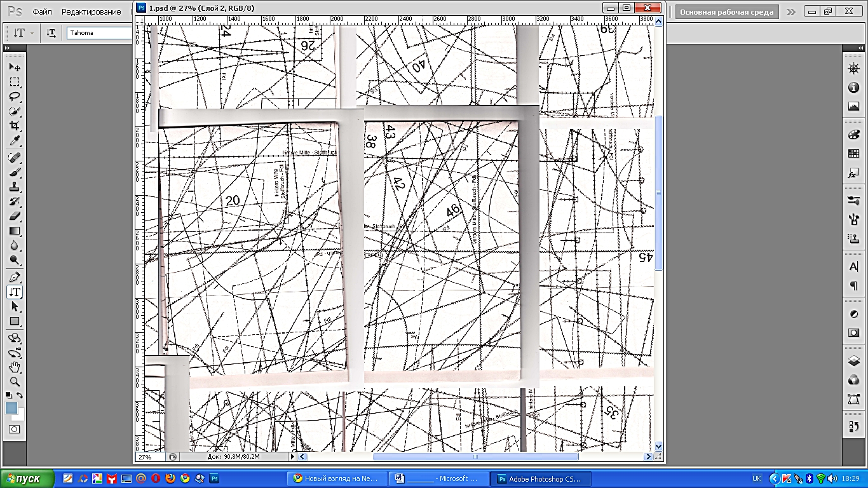Select the Clone Stamp tool

point(14,187)
